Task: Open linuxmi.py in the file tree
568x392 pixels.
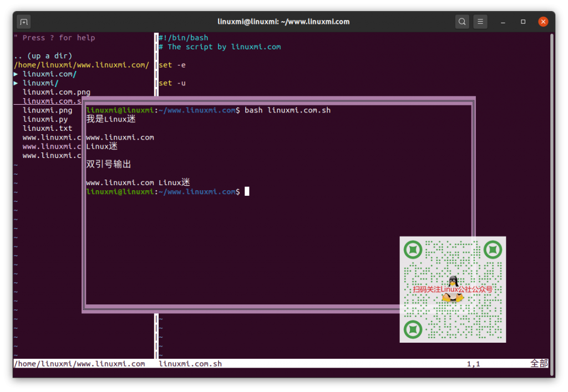Action: click(45, 119)
